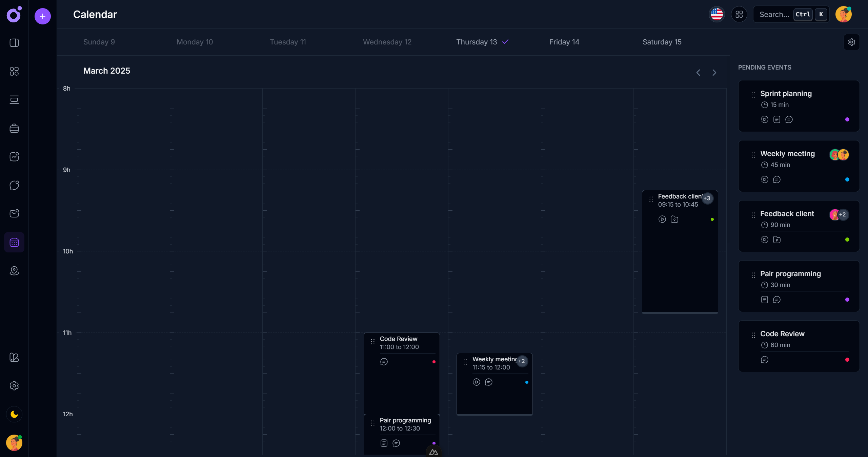The image size is (868, 457).
Task: Toggle the blue status dot on the Weekly meeting card
Action: coord(847,179)
